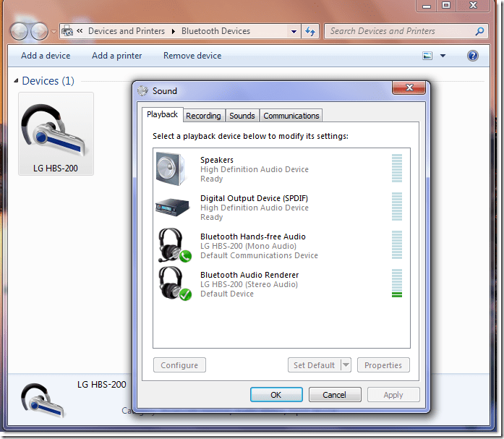Open the address bar history dropdown
This screenshot has height=439, width=504.
(x=294, y=31)
